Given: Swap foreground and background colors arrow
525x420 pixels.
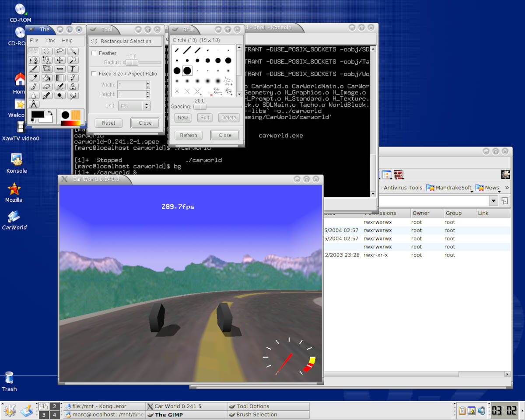Looking at the screenshot, I should pos(50,113).
